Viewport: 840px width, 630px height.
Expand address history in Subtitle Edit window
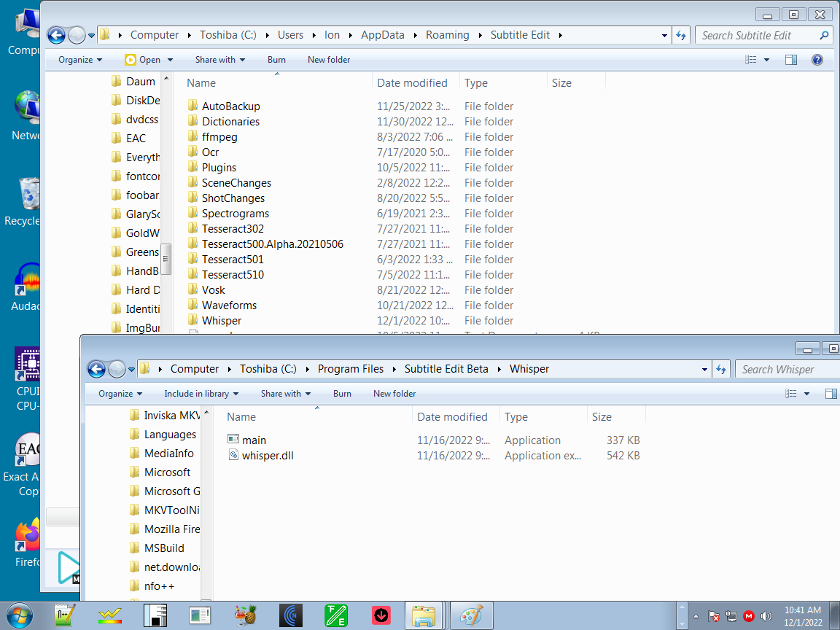(664, 35)
